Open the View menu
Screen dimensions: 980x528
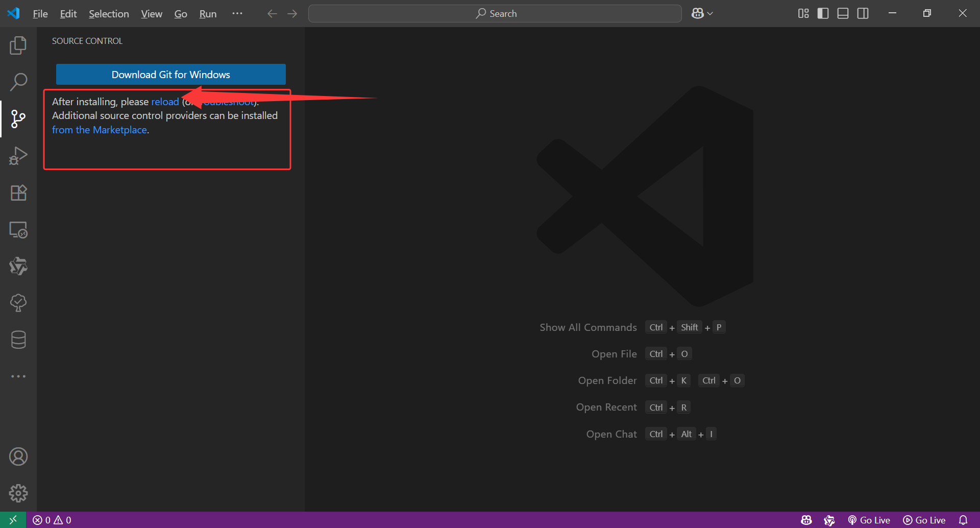tap(152, 14)
